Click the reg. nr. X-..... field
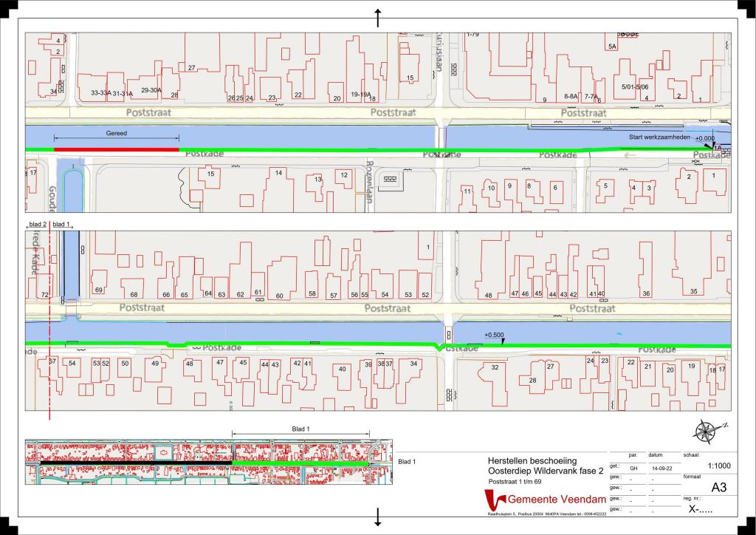This screenshot has height=535, width=756. pos(701,509)
